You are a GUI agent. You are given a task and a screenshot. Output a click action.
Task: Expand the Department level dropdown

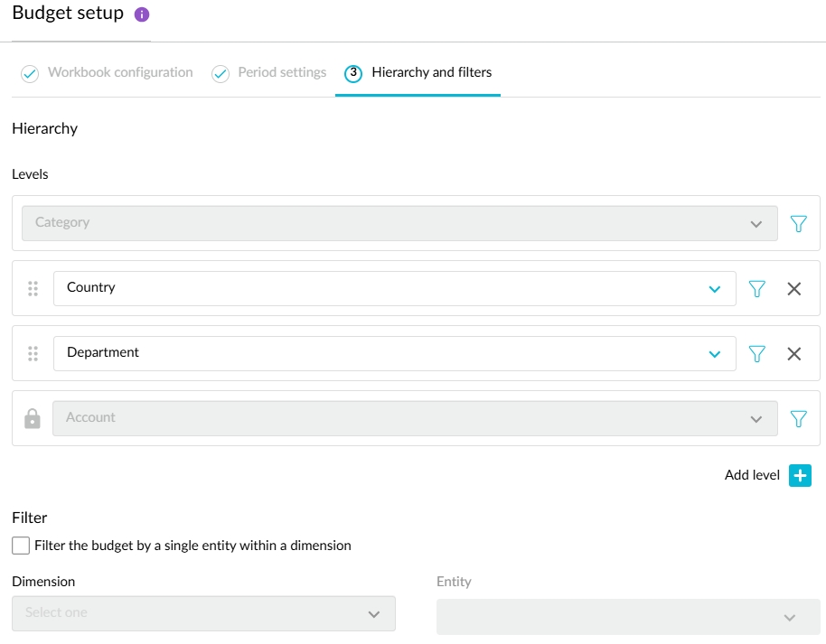714,354
